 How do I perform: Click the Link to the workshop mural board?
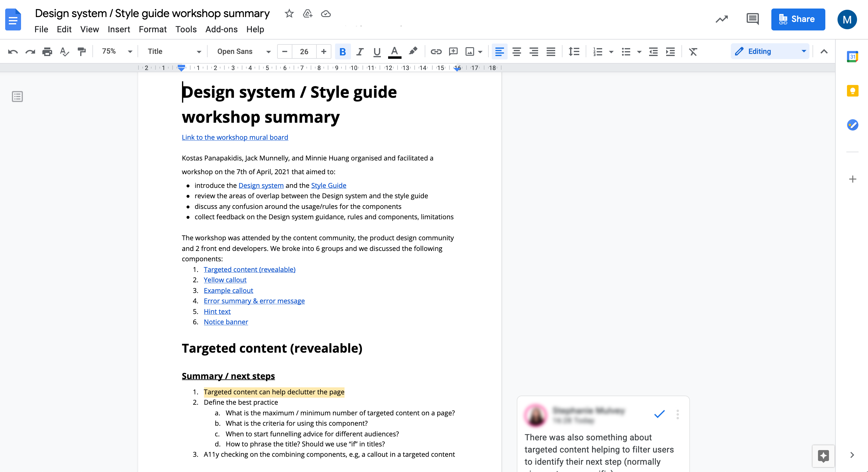click(234, 137)
